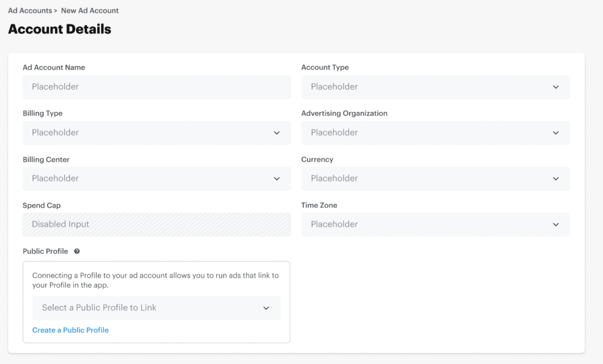Click the Billing Center dropdown arrow
Screen dimensions: 603x364
click(277, 178)
